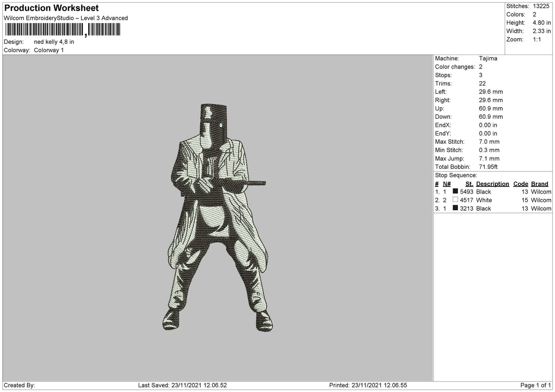Click the Page 1 of 1 indicator
Viewport: 555px width, 392px height.
(x=536, y=385)
